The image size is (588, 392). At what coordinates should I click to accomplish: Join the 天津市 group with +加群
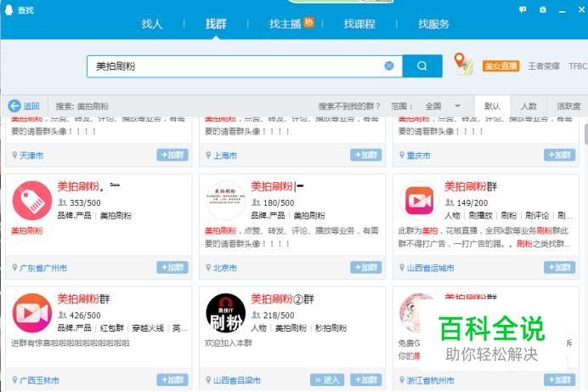coord(172,155)
